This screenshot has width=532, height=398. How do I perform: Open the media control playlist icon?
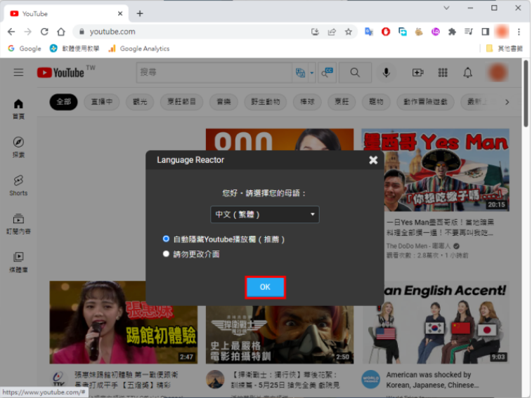click(x=469, y=32)
